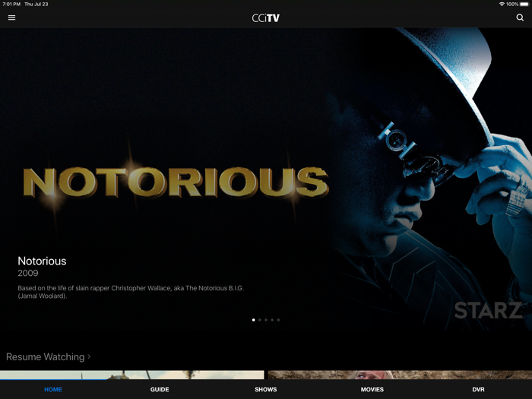This screenshot has width=532, height=399.
Task: Jump to the fifth carousel dot
Action: point(279,320)
